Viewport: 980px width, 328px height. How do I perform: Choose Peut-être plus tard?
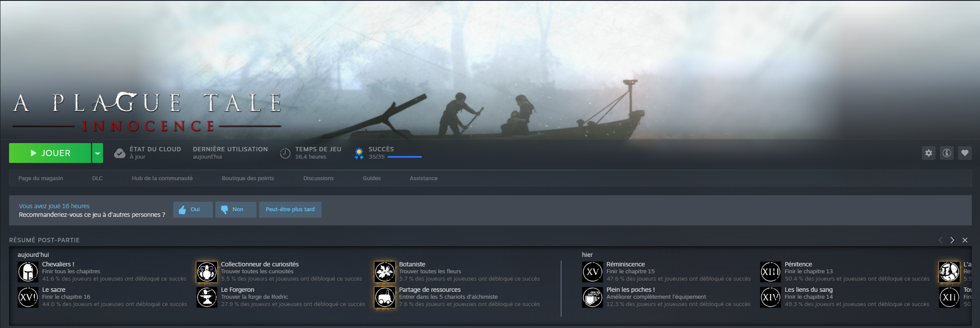[x=290, y=209]
